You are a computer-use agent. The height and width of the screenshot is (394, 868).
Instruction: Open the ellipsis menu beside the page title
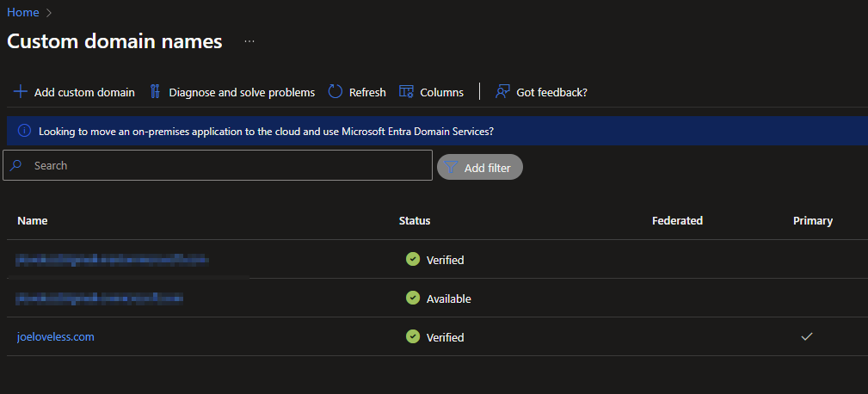(x=249, y=41)
